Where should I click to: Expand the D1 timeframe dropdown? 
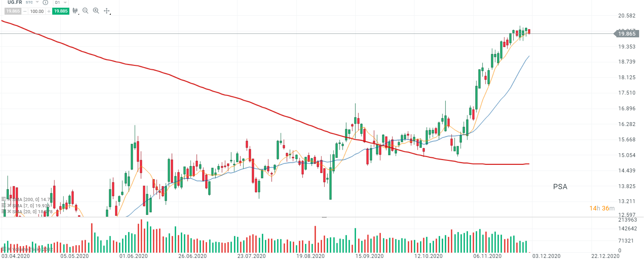coord(65,2)
